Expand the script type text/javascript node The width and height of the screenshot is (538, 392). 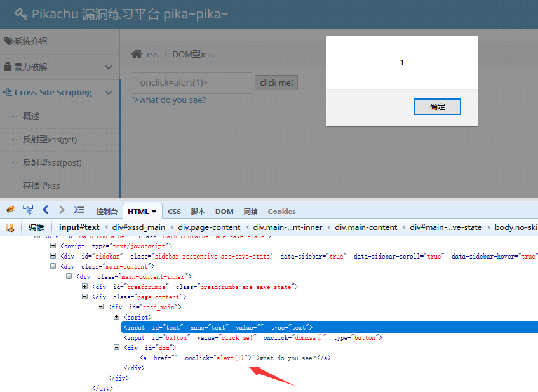point(53,245)
